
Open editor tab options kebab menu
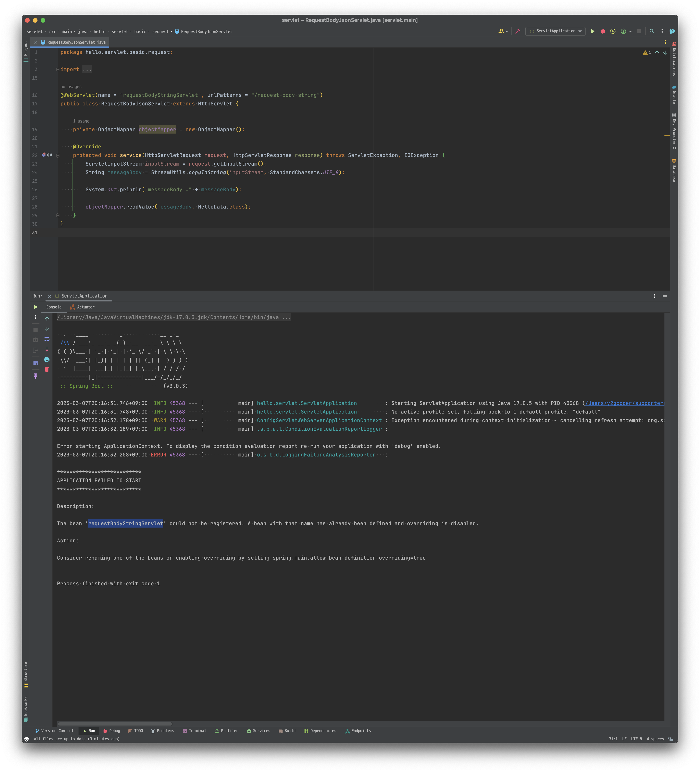pyautogui.click(x=665, y=42)
